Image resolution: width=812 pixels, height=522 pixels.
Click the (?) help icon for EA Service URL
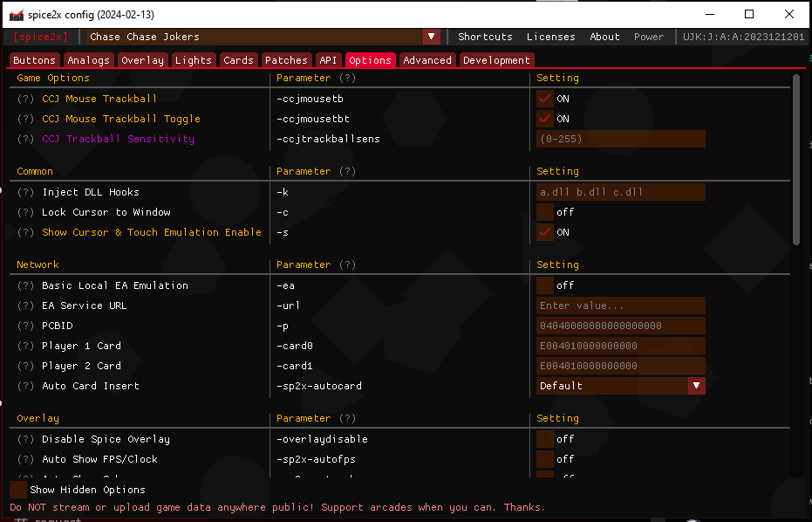click(x=26, y=306)
